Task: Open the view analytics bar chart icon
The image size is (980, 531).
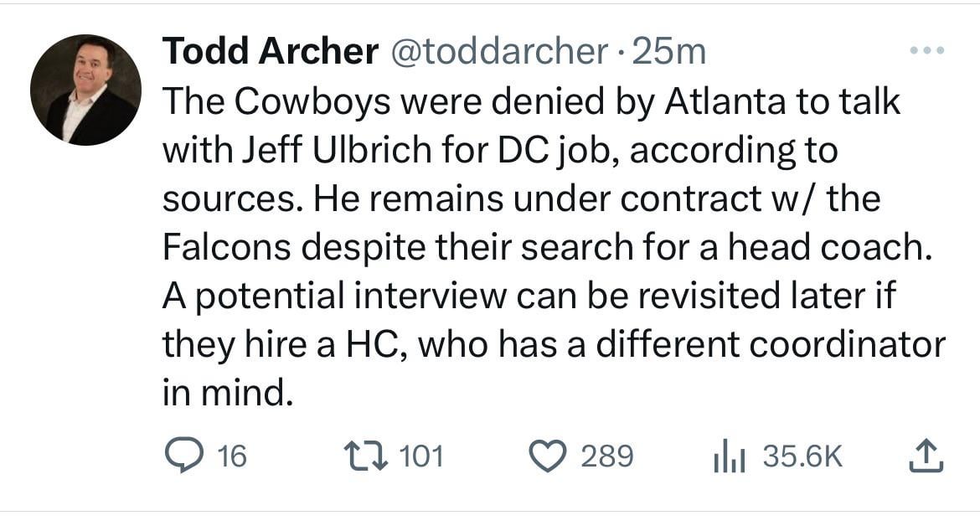Action: [730, 456]
